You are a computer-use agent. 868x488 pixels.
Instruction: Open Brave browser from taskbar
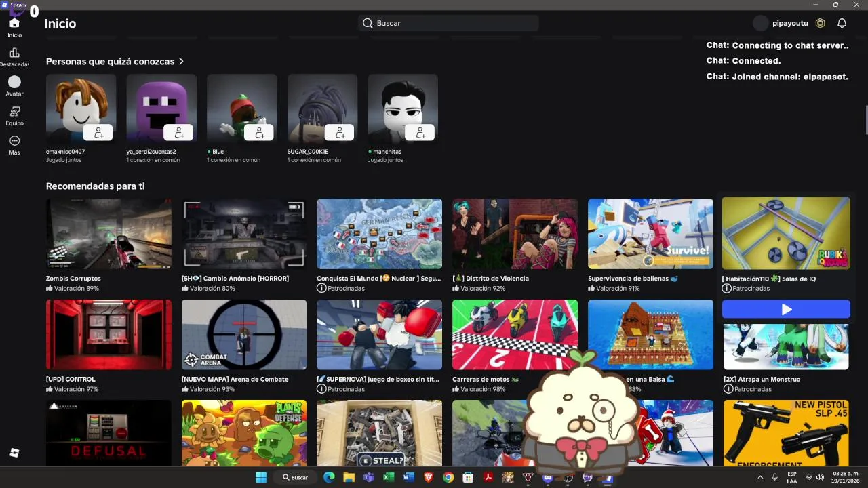click(428, 477)
